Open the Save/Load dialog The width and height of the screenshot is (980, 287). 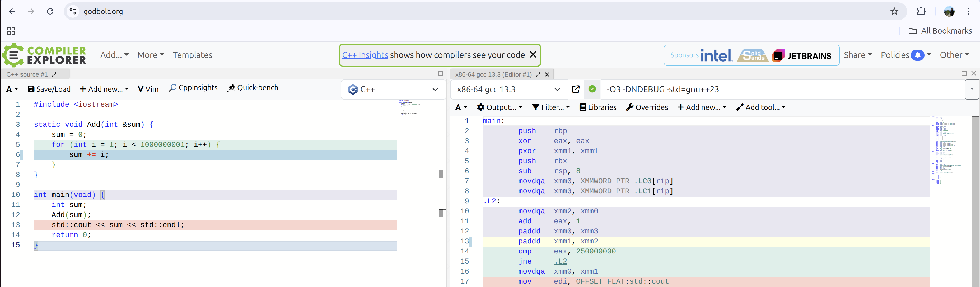tap(49, 88)
